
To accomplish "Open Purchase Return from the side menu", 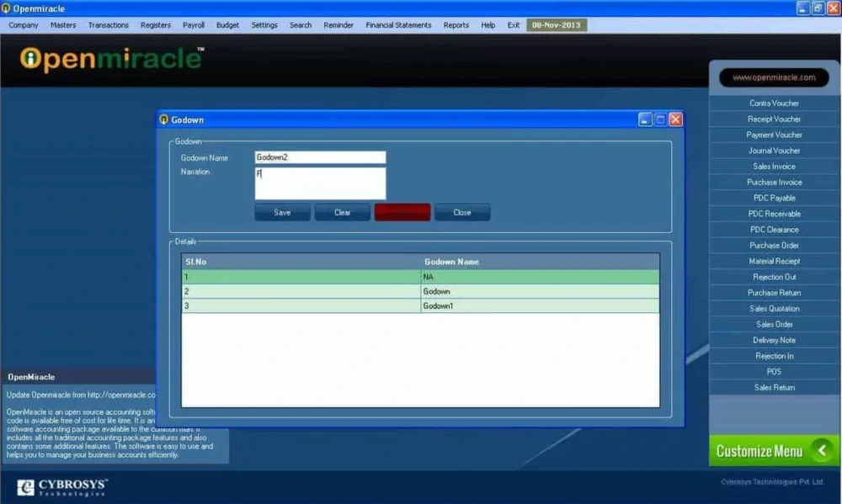I will 774,293.
